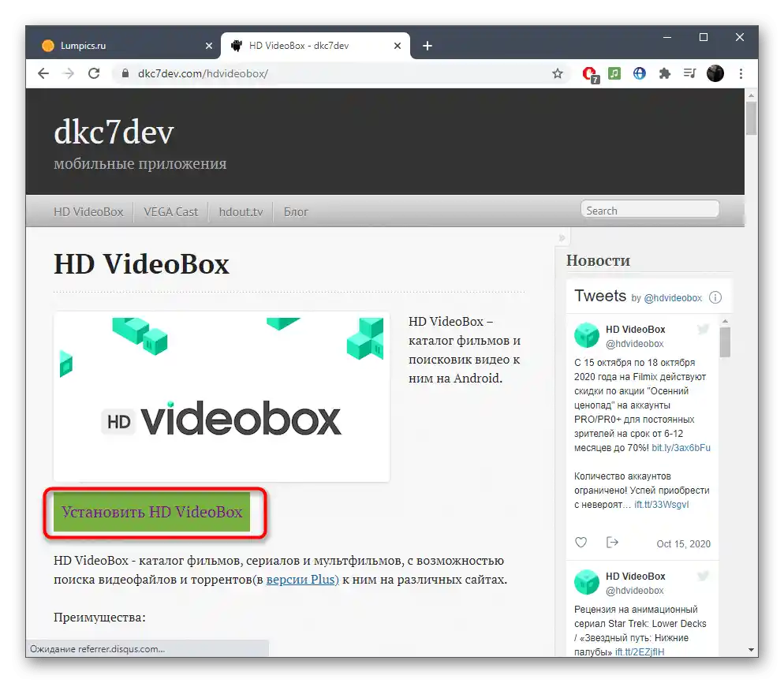Click the Twitter info icon
Screen dimensions: 784x683
coord(715,297)
